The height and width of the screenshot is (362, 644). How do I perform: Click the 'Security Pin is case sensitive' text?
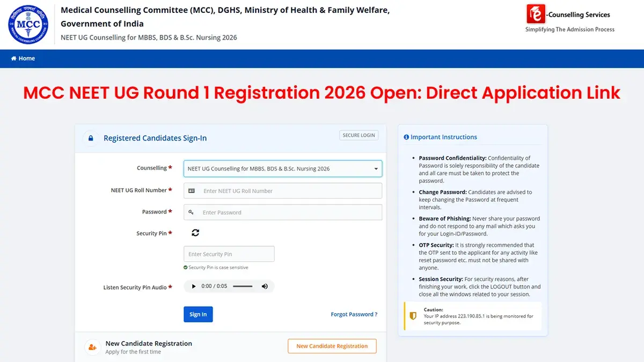click(x=218, y=267)
